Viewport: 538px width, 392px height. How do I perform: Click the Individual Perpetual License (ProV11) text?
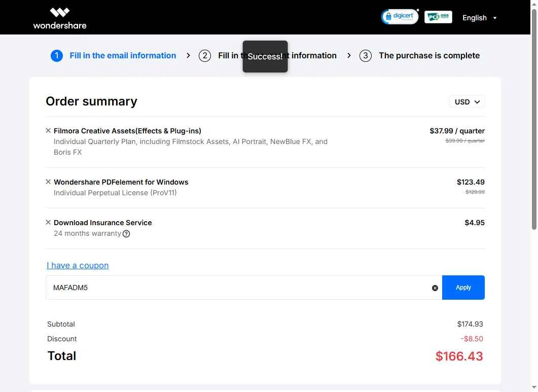(x=115, y=193)
